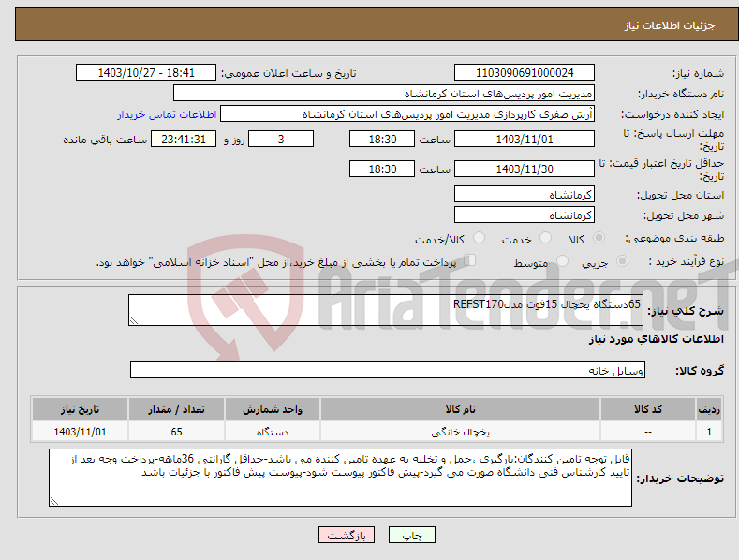The image size is (739, 560).
Task: Click the جزئیات اطلاعات نیاز header title
Action: click(x=670, y=25)
